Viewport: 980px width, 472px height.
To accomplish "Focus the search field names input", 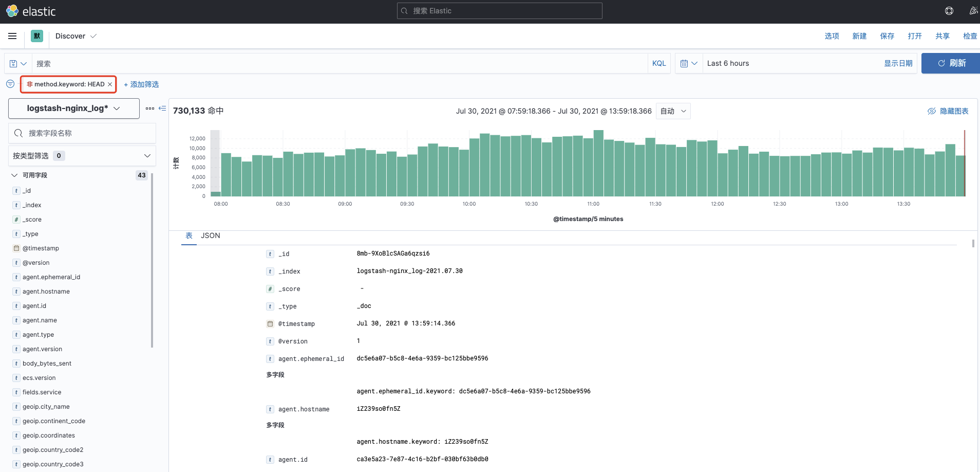I will coord(82,133).
